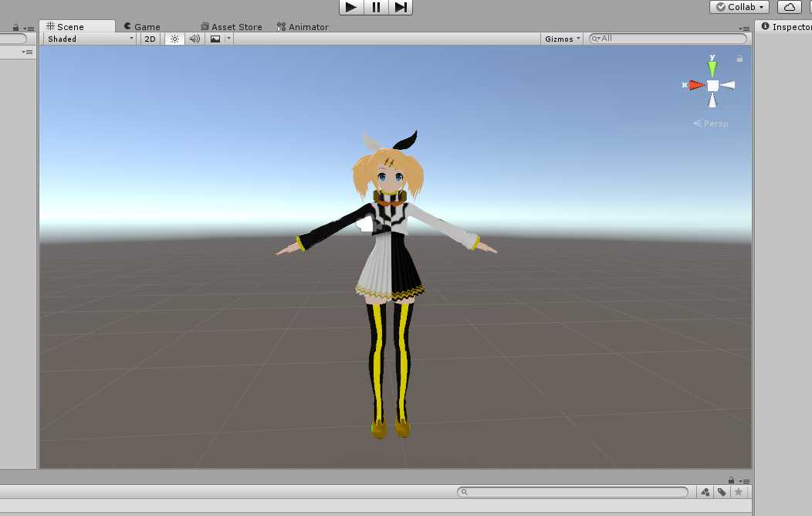812x516 pixels.
Task: Toggle scene audio speaker icon
Action: (195, 39)
